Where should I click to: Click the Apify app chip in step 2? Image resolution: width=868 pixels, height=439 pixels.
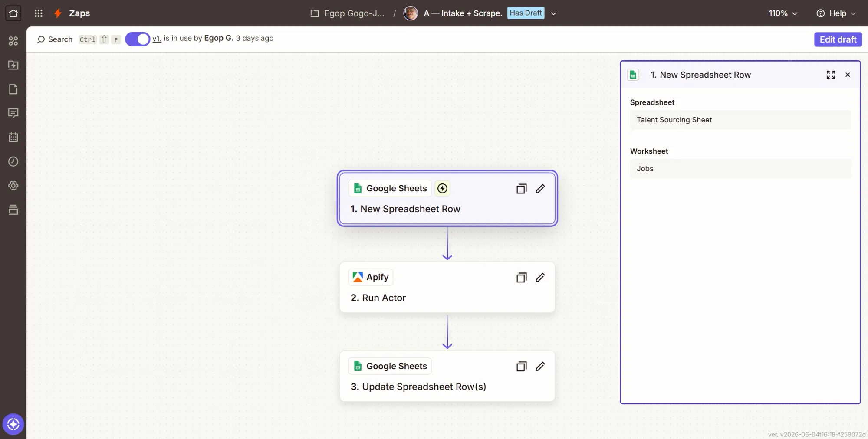point(371,277)
